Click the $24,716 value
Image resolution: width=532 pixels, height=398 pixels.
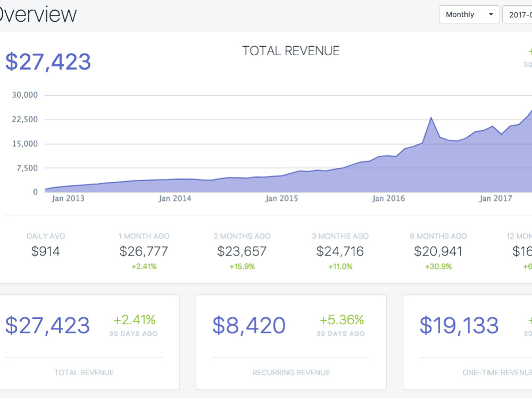340,251
